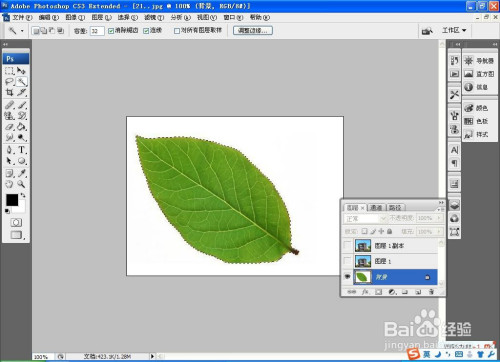This screenshot has height=362, width=500.
Task: Click the 调整边缘 Refine Edge button
Action: click(x=253, y=31)
